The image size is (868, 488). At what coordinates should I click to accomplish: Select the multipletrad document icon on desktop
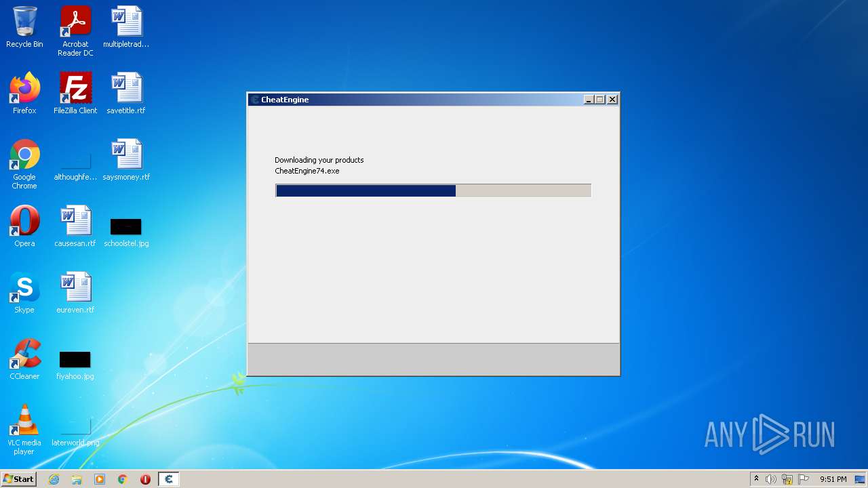(126, 28)
